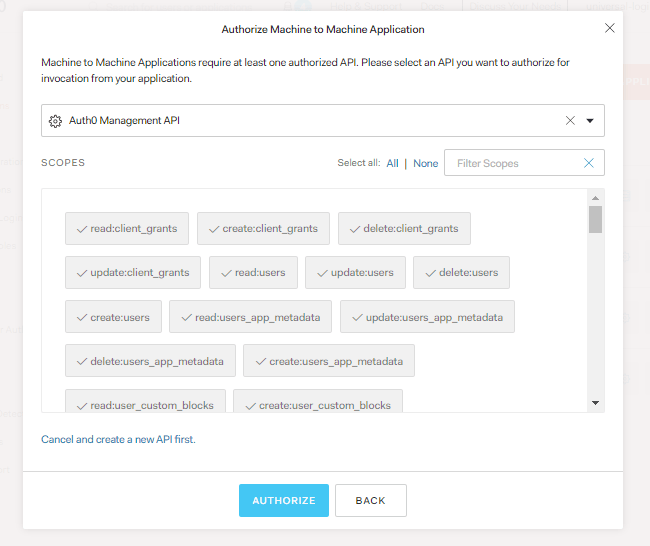Toggle the read:user_custom_blocks scope
The width and height of the screenshot is (650, 546).
click(x=145, y=401)
